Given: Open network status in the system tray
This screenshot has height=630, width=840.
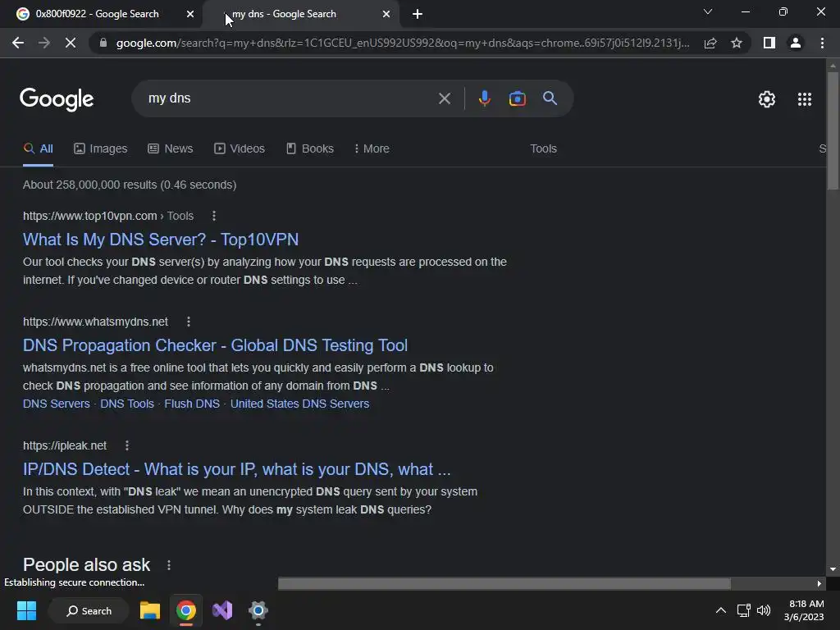Looking at the screenshot, I should click(743, 610).
